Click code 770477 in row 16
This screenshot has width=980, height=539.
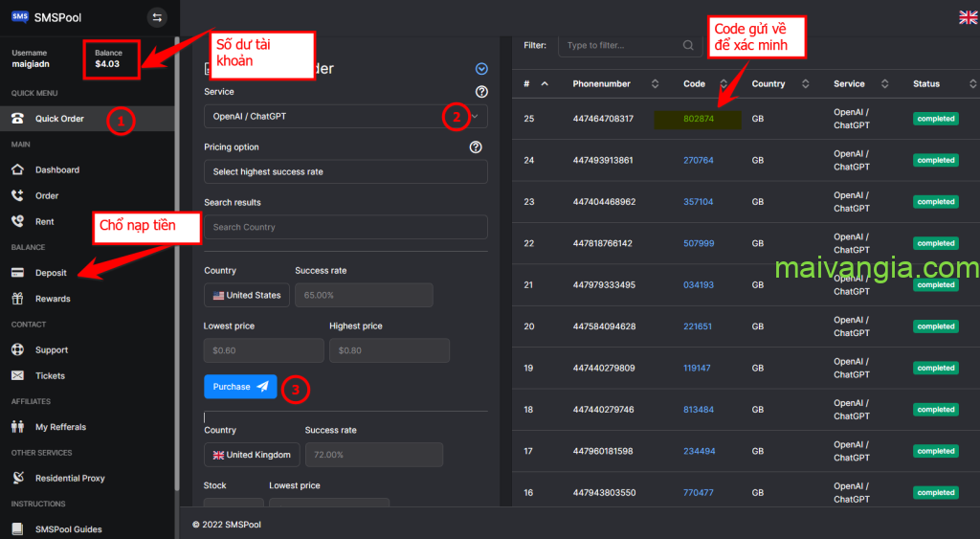(698, 493)
